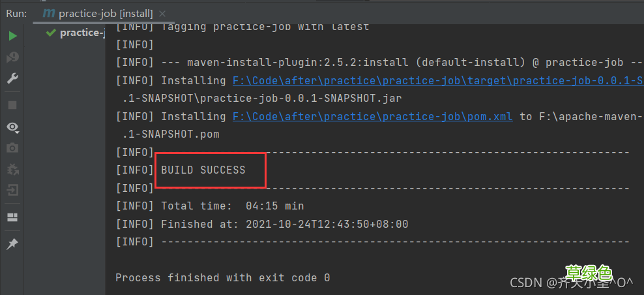Toggle the pin tab icon
Screen dimensions: 644x295
click(13, 244)
